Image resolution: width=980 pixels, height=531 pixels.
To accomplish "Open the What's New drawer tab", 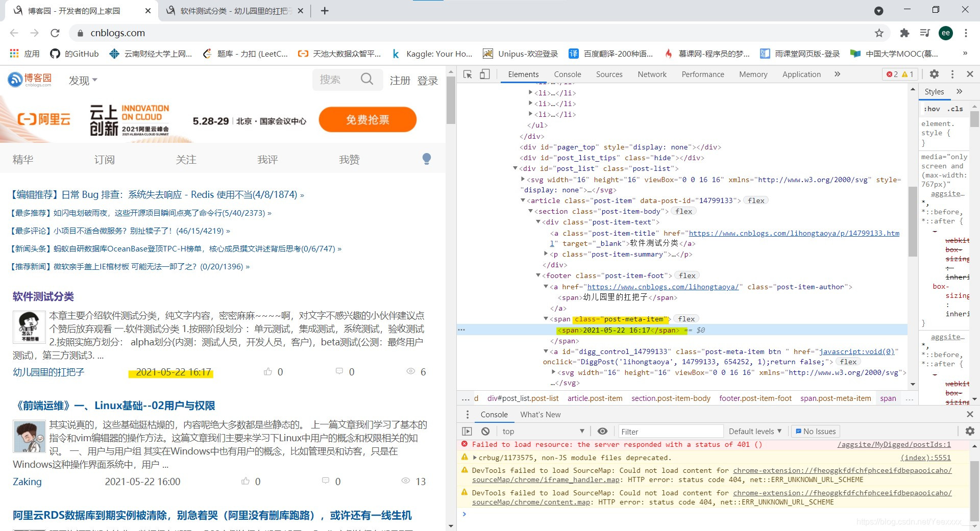I will tap(540, 415).
